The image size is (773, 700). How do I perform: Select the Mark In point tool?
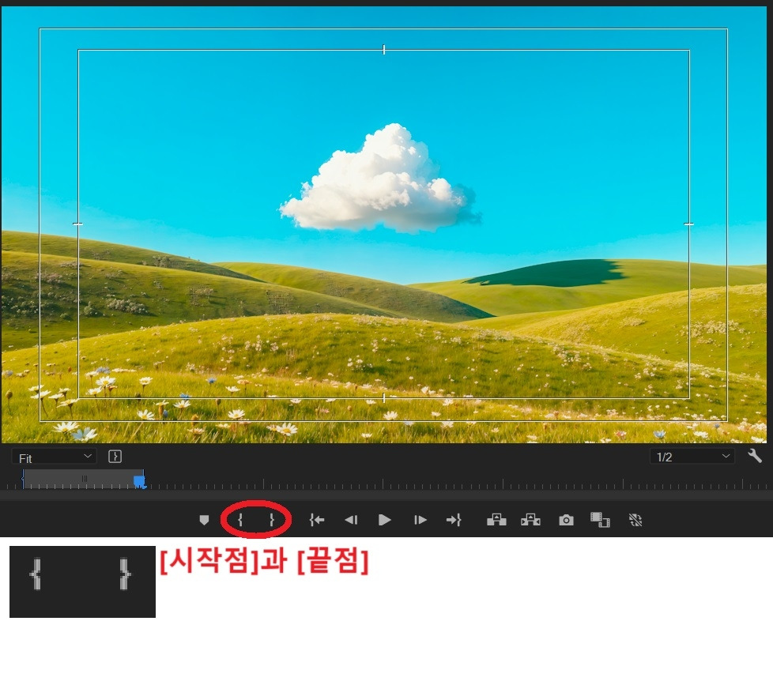239,520
